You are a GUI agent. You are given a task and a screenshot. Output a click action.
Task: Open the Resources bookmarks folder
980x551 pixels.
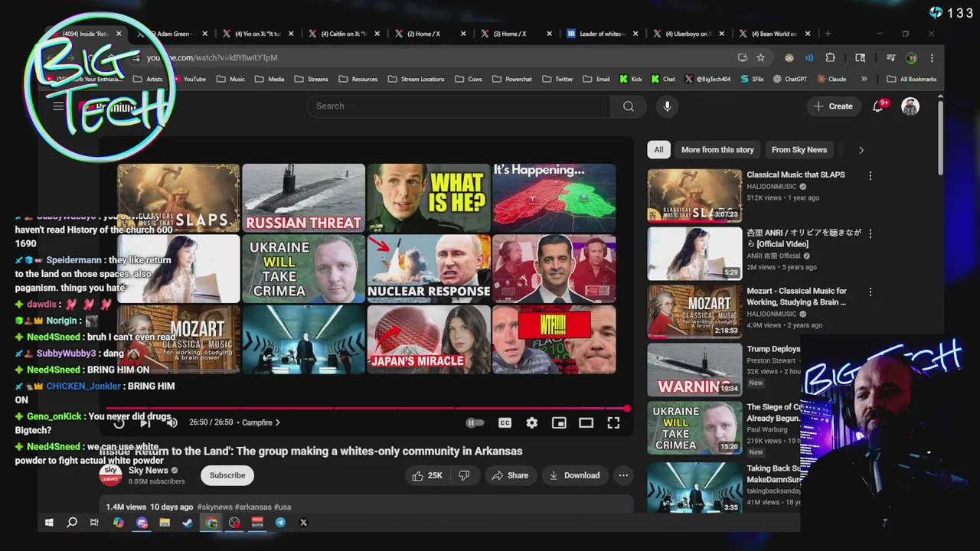(x=358, y=79)
